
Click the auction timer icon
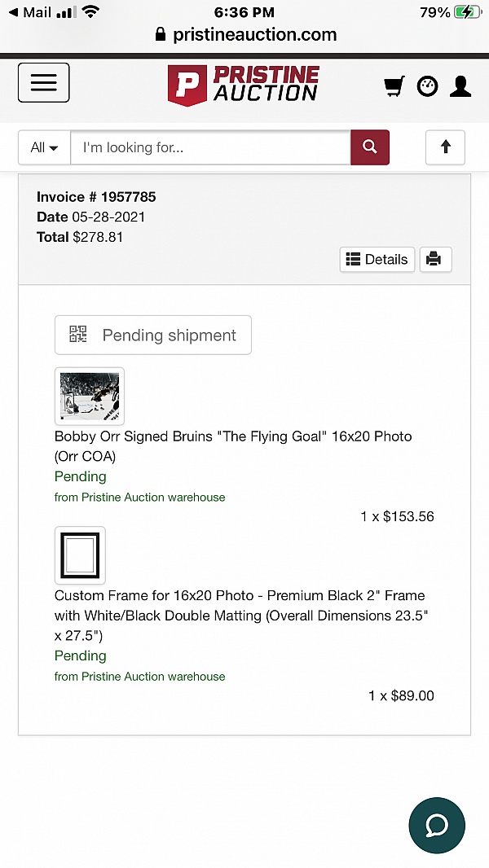tap(427, 85)
